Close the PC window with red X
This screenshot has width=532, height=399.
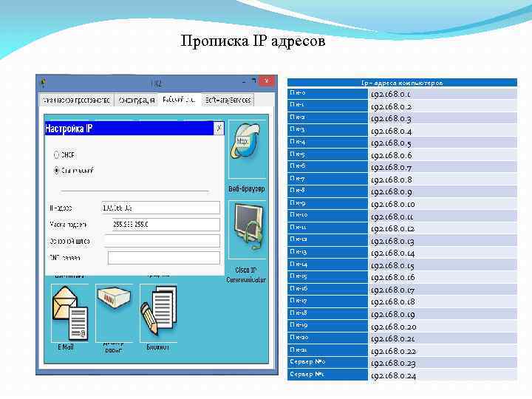(x=267, y=81)
